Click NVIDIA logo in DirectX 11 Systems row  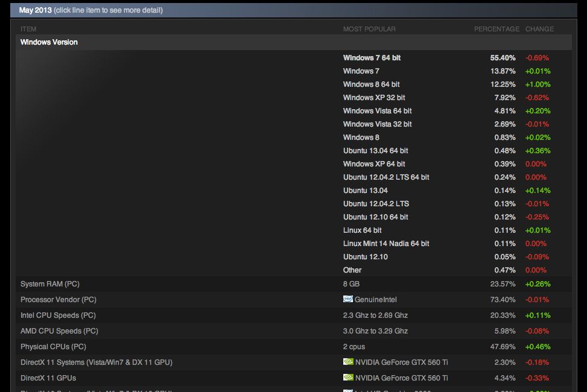click(348, 362)
